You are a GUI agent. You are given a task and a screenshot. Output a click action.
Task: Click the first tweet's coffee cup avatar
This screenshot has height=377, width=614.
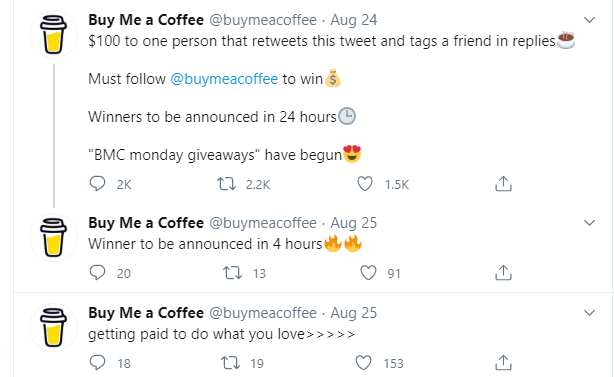click(x=54, y=34)
